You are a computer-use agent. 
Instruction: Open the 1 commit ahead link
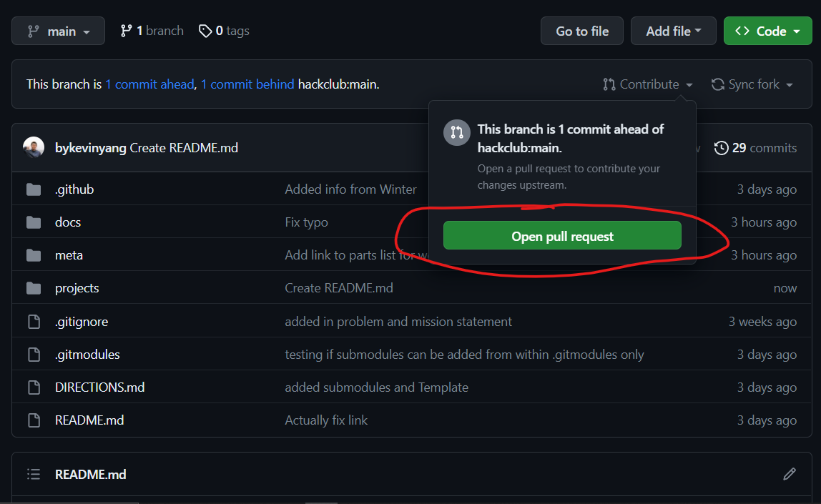click(149, 84)
